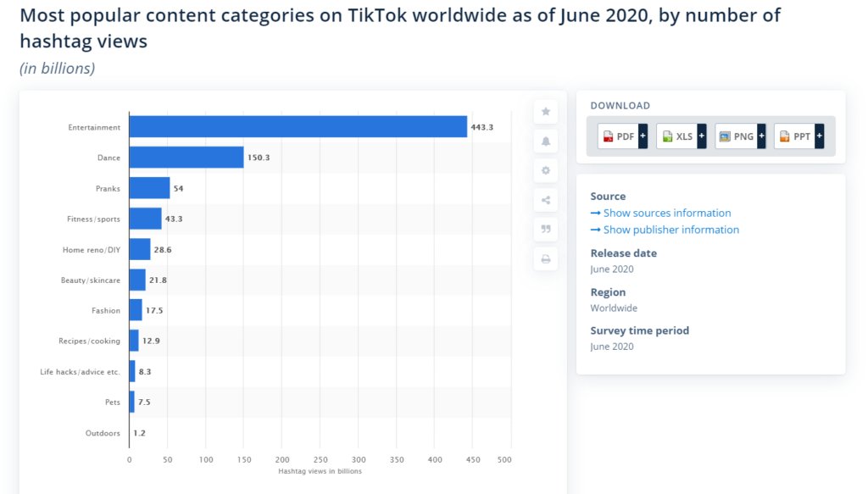Expand the plus next to PDF
Screen dimensions: 868x494
pos(643,136)
